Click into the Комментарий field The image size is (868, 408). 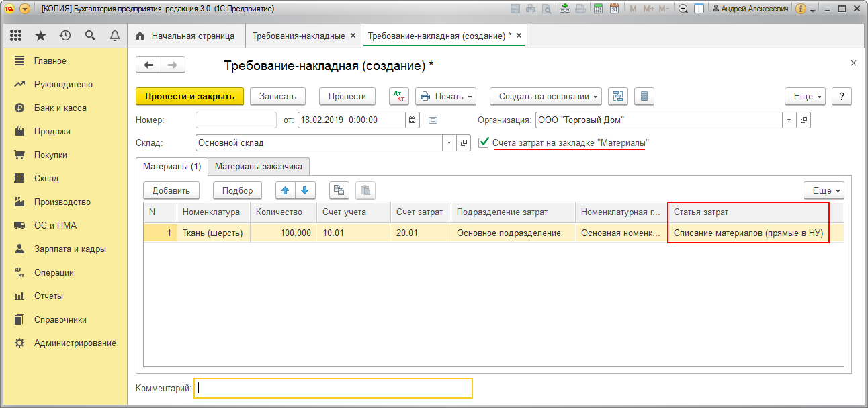pos(333,388)
